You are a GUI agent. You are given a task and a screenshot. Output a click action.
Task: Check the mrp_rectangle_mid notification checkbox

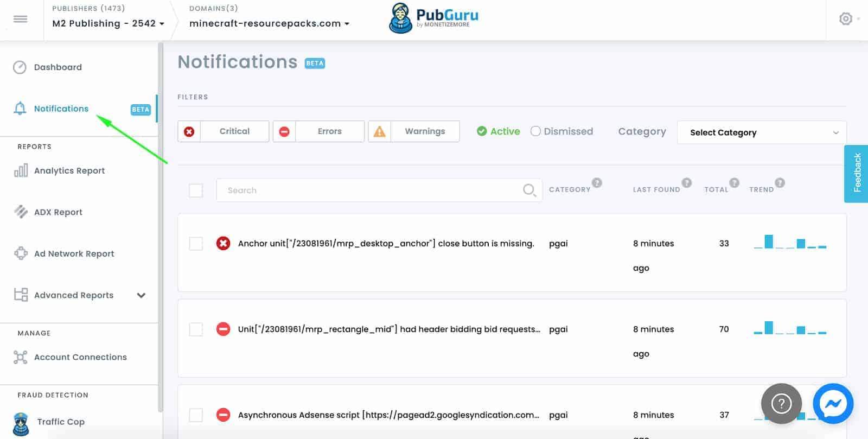(x=196, y=329)
